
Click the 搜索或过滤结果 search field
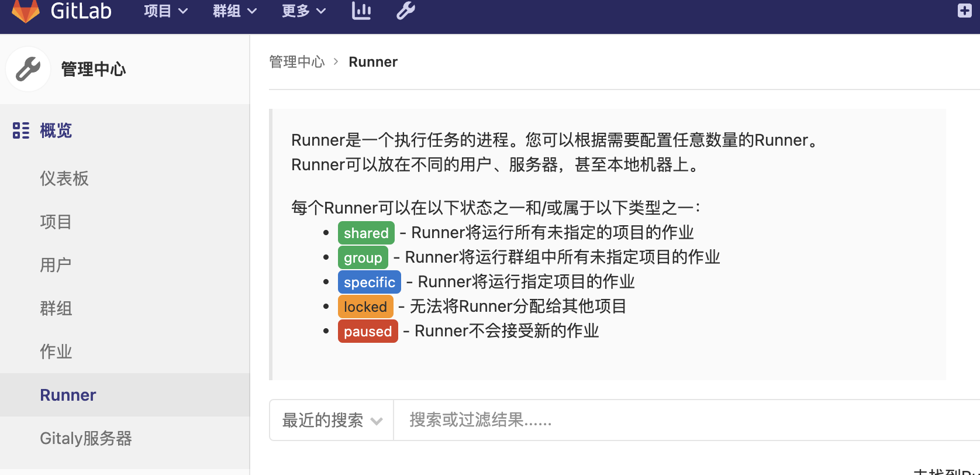687,420
